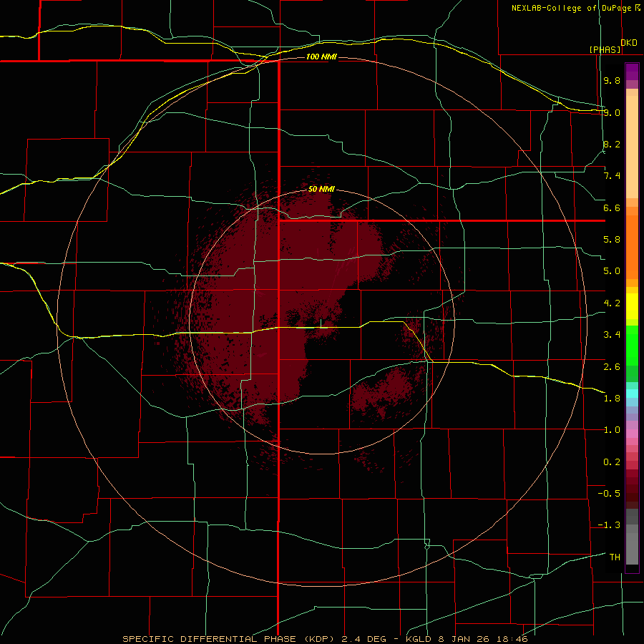This screenshot has width=644, height=644.
Task: Click the 8.2 value on the scale
Action: 612,144
